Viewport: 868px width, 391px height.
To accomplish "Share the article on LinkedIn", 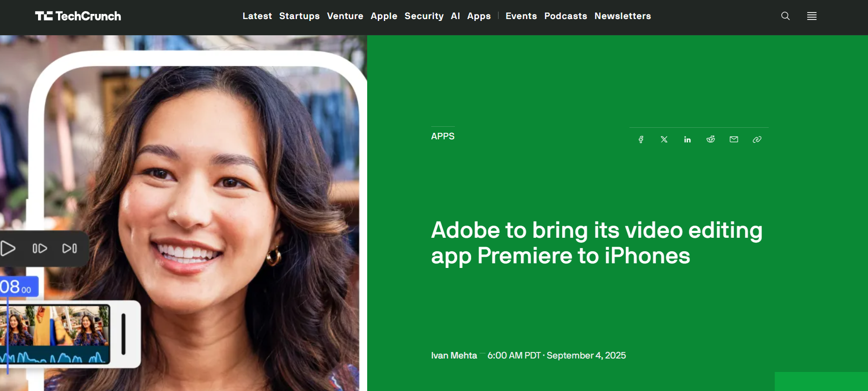I will pyautogui.click(x=687, y=139).
